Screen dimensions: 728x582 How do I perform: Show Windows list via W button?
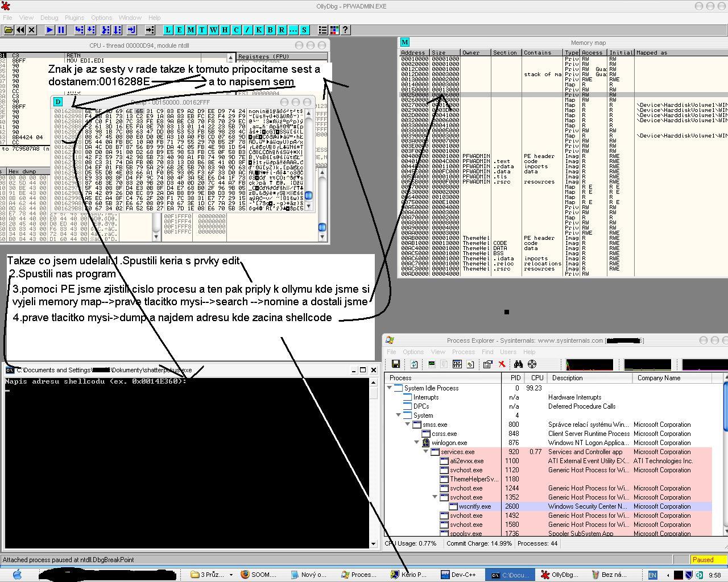[214, 30]
